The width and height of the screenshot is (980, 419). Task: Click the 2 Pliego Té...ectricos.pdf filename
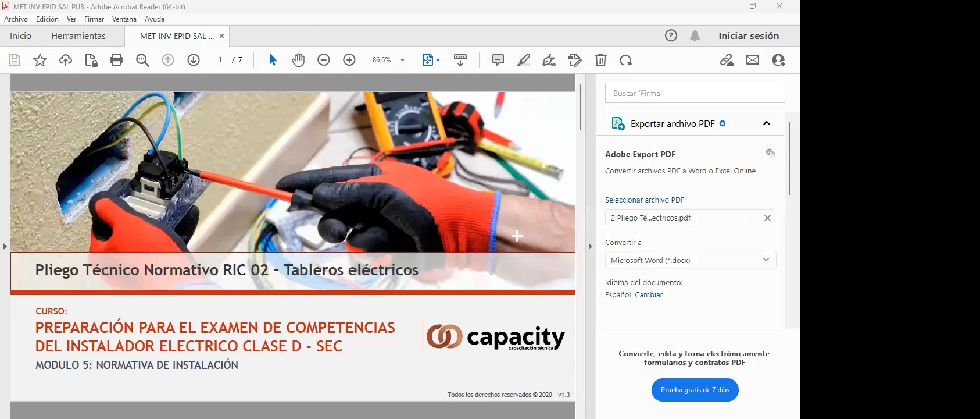[x=650, y=218]
